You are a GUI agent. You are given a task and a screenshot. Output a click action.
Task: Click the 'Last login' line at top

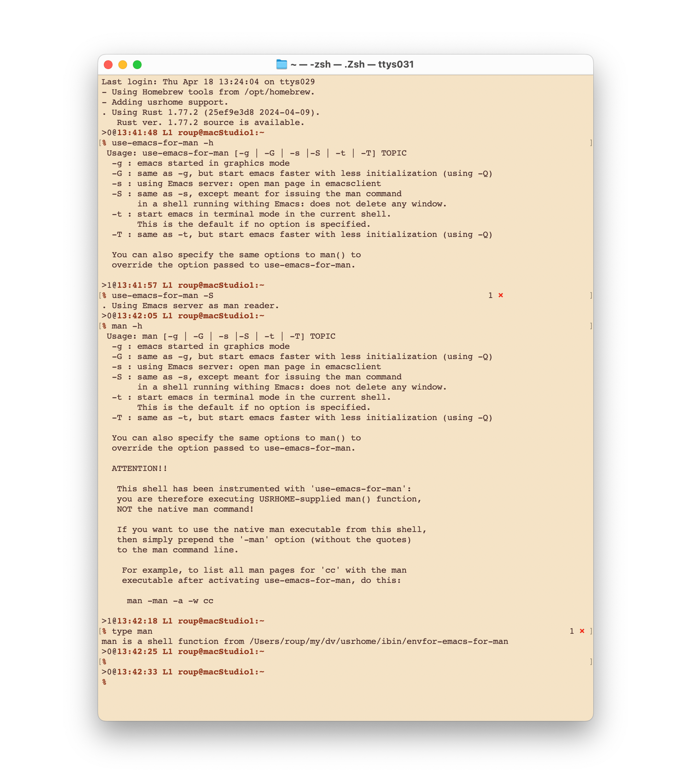tap(208, 82)
